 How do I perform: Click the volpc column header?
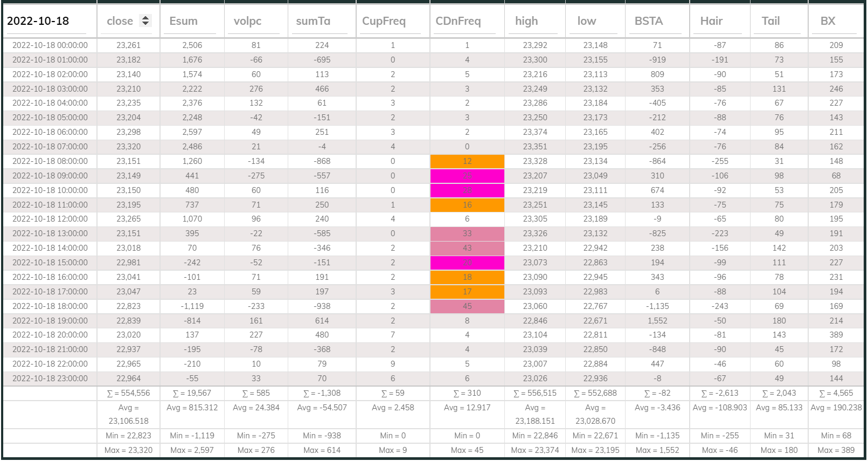pos(247,21)
